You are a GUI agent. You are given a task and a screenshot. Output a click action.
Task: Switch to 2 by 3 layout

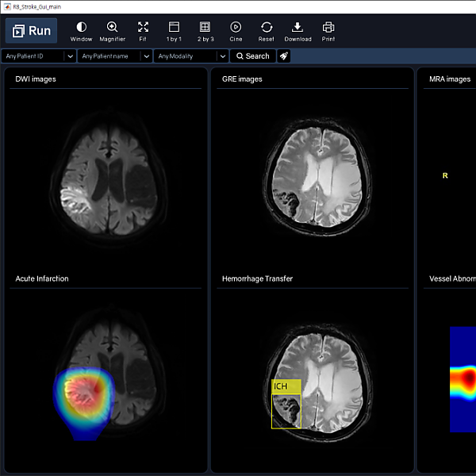(205, 31)
